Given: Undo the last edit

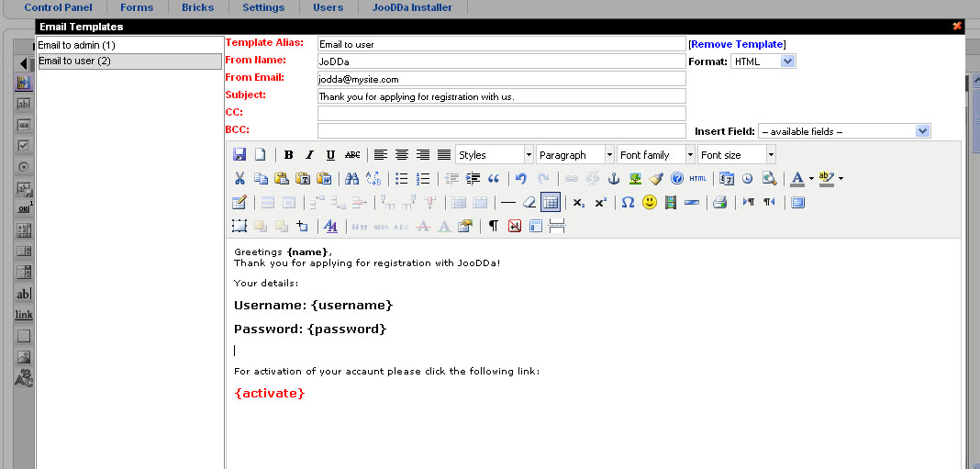Looking at the screenshot, I should tap(521, 178).
